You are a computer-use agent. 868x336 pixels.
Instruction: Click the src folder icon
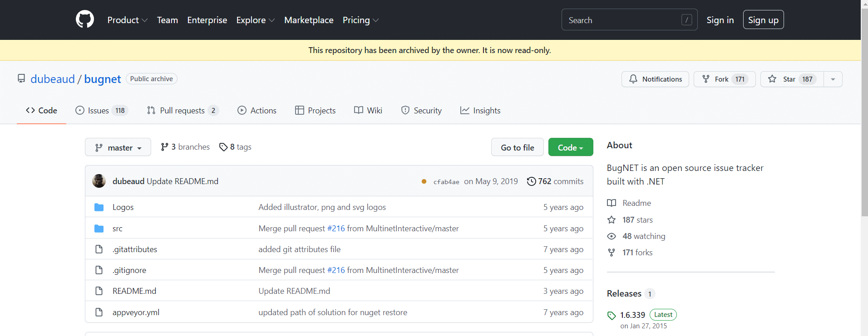(x=99, y=229)
